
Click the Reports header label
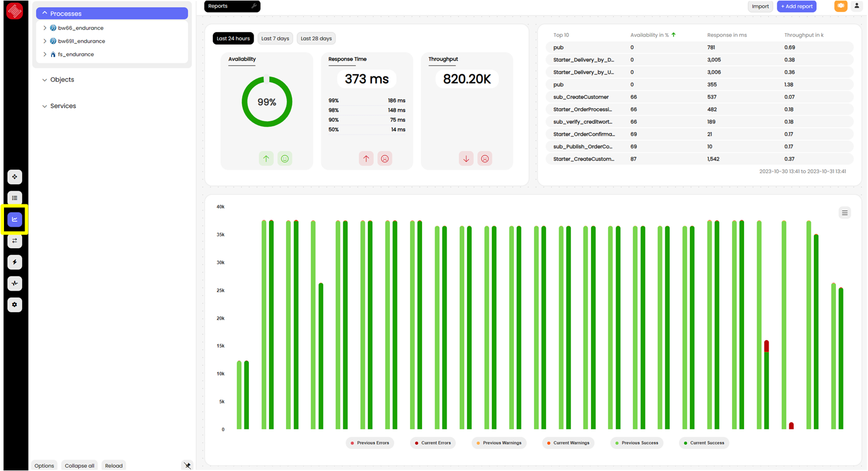pyautogui.click(x=218, y=6)
